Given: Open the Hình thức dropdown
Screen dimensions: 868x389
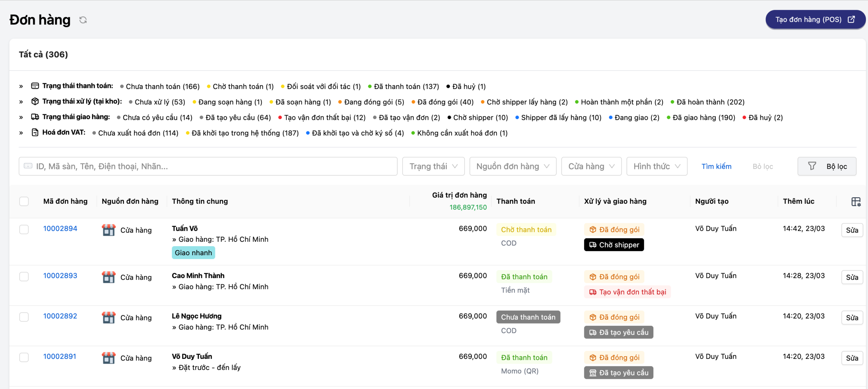Looking at the screenshot, I should pyautogui.click(x=656, y=166).
